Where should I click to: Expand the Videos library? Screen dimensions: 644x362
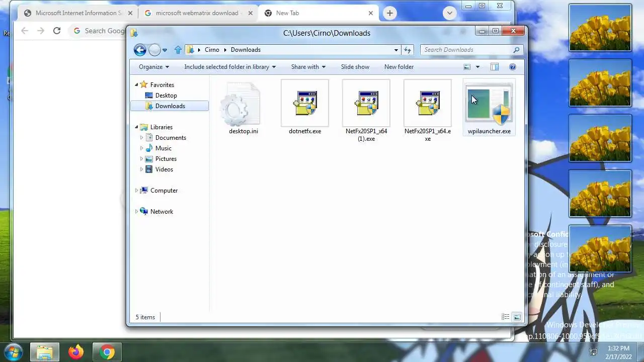point(141,169)
